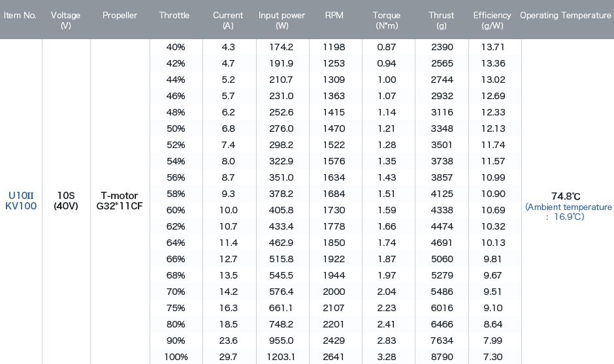Screen dimensions: 614x364
Task: Click the Current (A) column header
Action: tap(228, 20)
